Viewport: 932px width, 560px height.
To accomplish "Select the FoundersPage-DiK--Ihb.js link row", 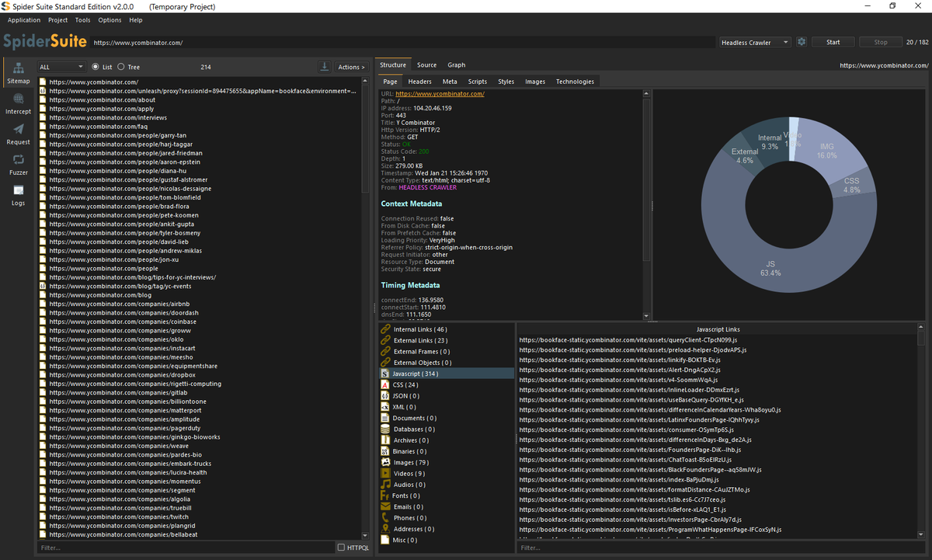I will click(x=718, y=450).
